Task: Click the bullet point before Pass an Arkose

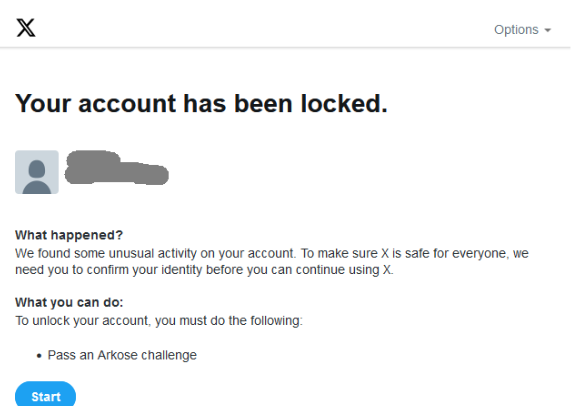Action: (x=39, y=356)
